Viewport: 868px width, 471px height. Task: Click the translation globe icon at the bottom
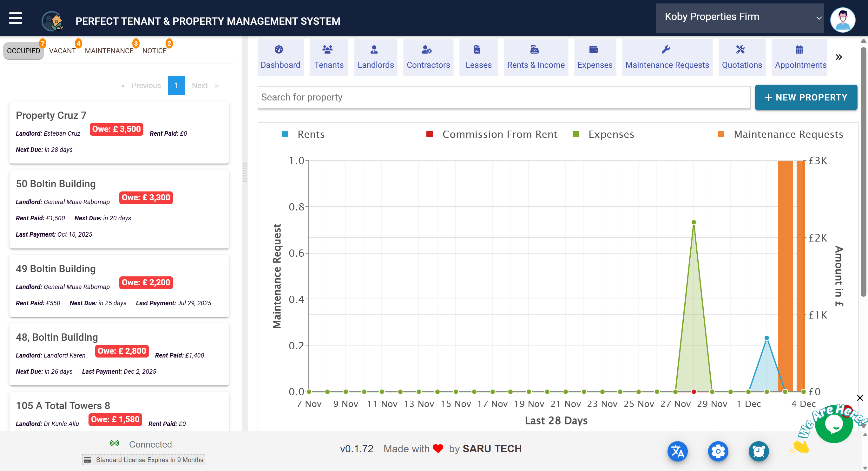tap(678, 451)
